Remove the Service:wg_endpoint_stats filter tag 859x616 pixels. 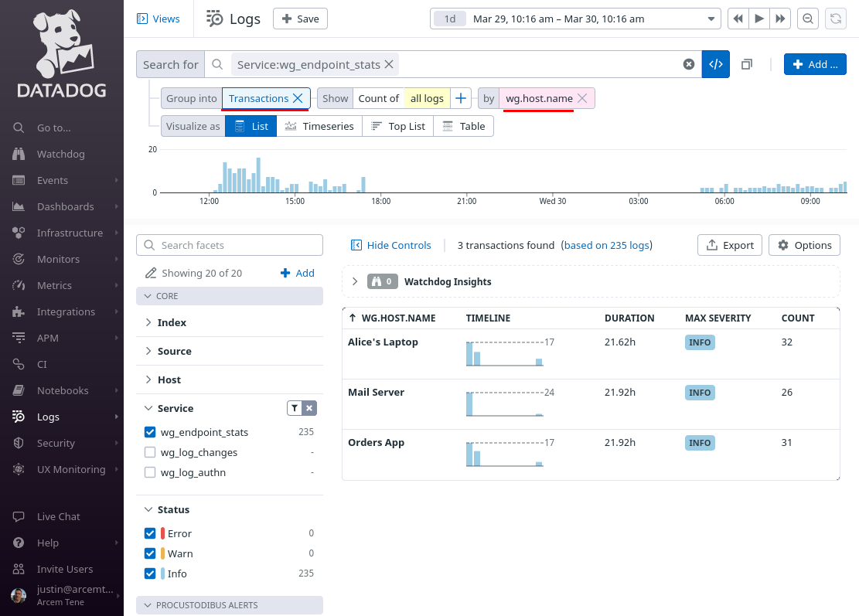389,64
